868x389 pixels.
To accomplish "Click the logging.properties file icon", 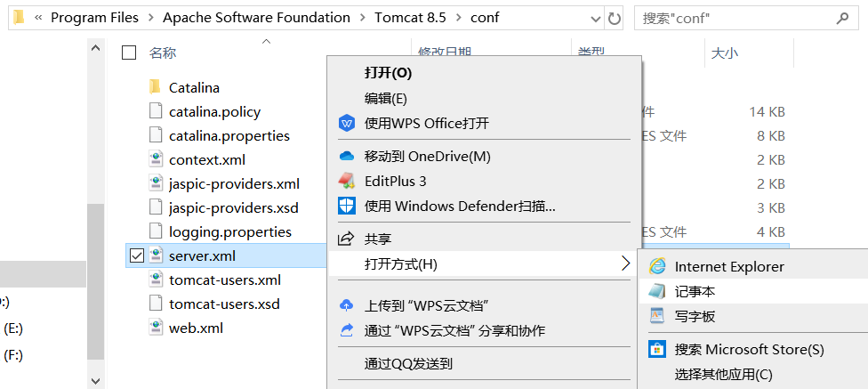I will (x=156, y=231).
